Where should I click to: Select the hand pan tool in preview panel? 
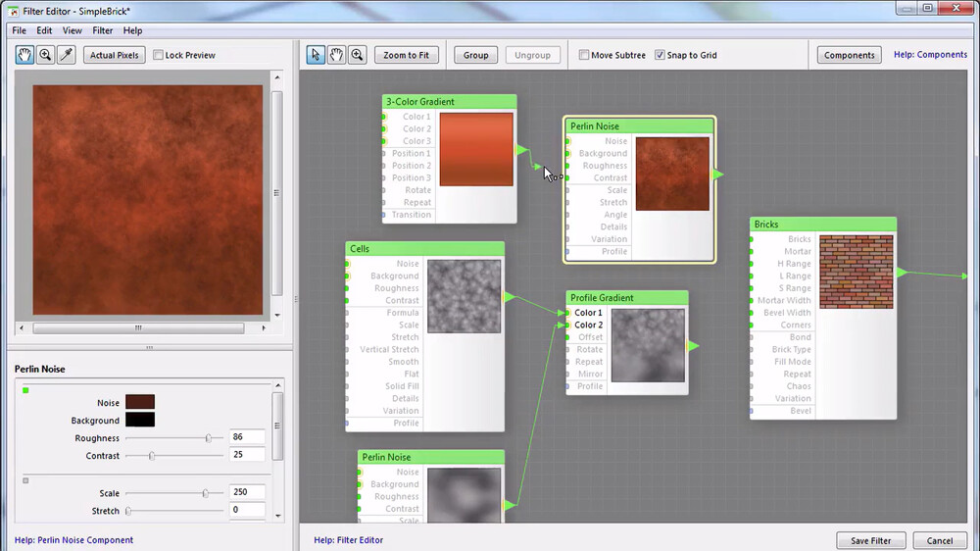pyautogui.click(x=24, y=55)
